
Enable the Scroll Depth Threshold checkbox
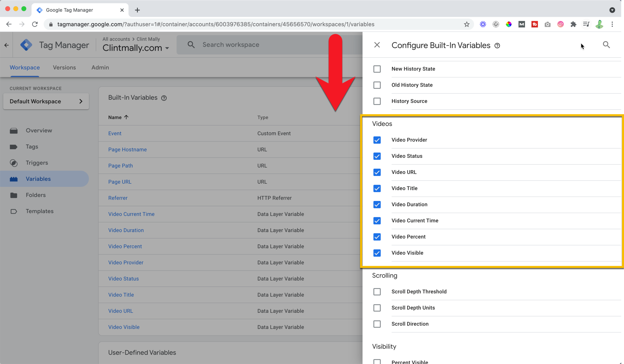[x=377, y=291]
